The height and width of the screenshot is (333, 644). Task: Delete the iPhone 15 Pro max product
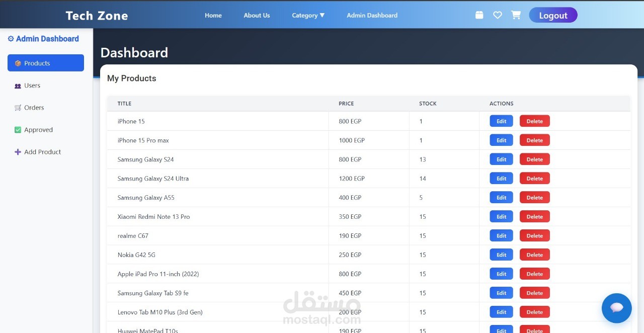coord(534,140)
